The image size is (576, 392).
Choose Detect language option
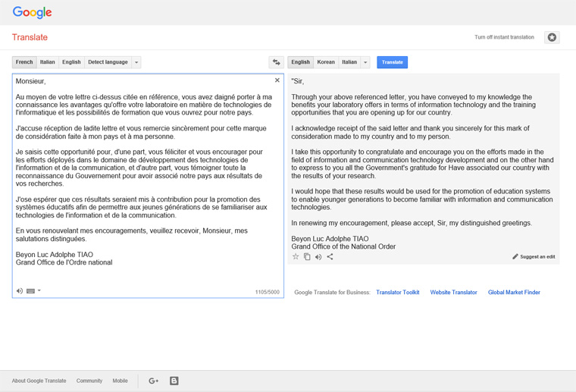click(x=108, y=62)
